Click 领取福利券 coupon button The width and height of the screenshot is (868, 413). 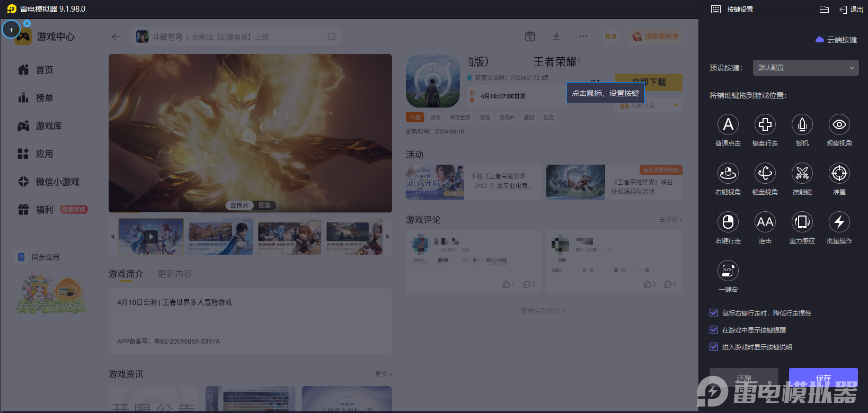coord(656,37)
